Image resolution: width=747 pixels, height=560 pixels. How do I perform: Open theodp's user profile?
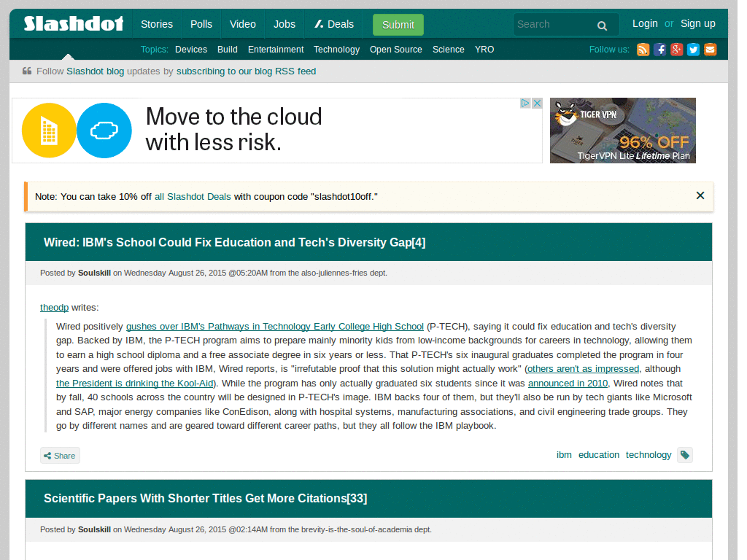coord(54,307)
